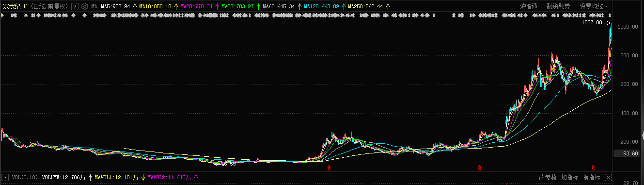Click the yellow MA250:562.44 value
Viewport: 644px width, 185px height.
(x=365, y=7)
